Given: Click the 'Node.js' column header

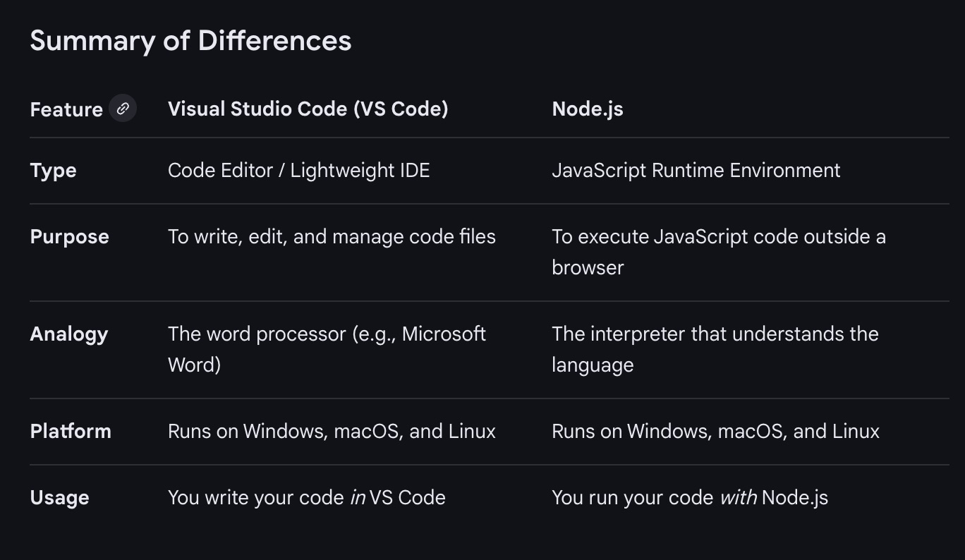Looking at the screenshot, I should coord(588,109).
